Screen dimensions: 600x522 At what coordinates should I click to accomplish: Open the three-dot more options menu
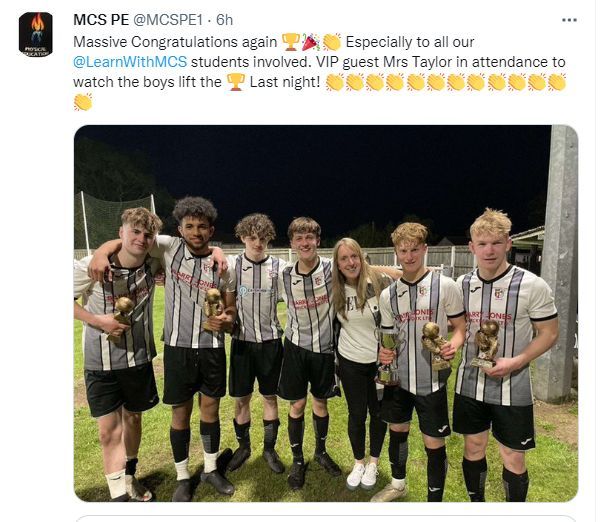tap(569, 20)
